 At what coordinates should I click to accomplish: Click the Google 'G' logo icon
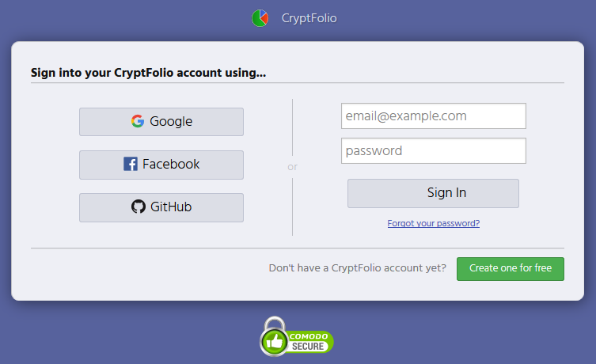[138, 122]
